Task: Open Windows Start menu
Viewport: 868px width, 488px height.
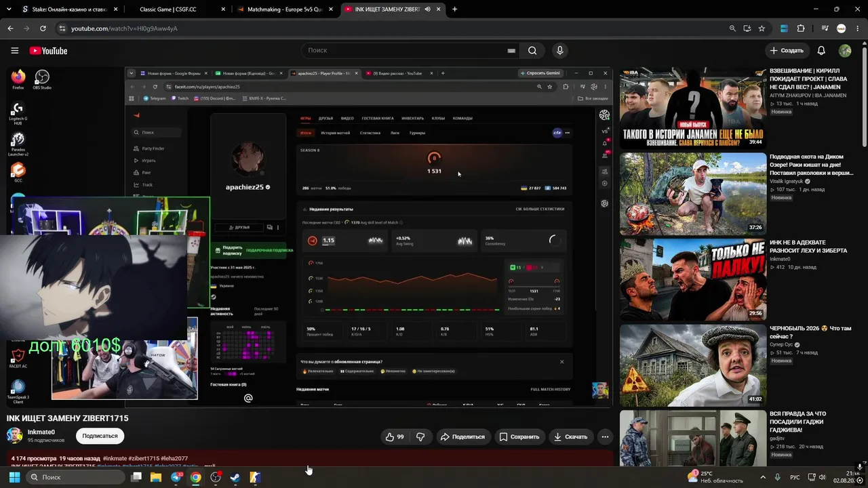Action: tap(14, 477)
